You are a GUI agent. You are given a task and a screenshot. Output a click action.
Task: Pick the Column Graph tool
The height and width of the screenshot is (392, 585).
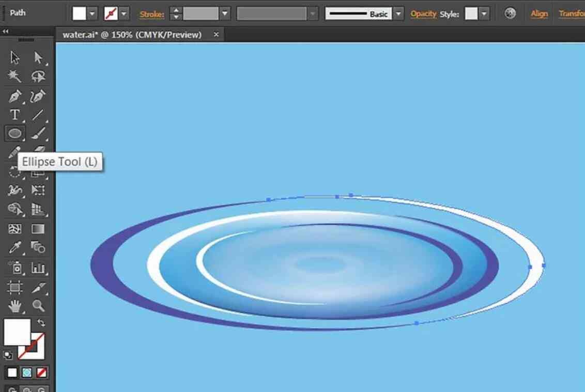pos(38,268)
